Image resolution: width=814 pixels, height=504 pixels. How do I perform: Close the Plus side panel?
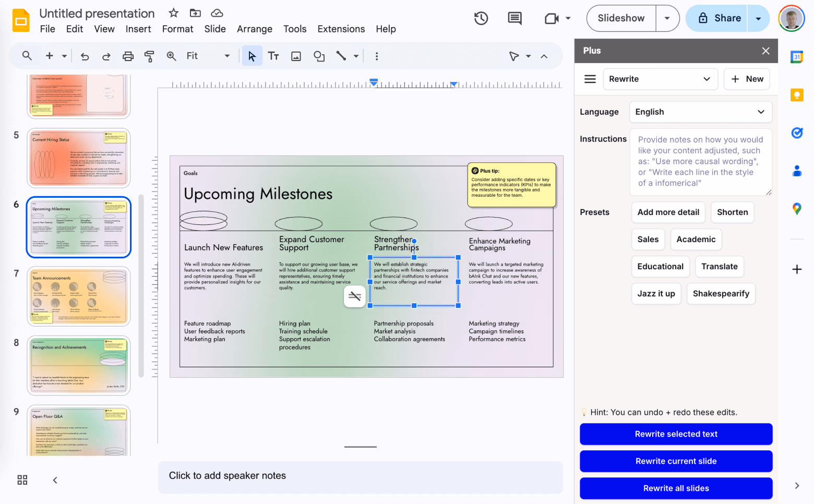point(765,51)
